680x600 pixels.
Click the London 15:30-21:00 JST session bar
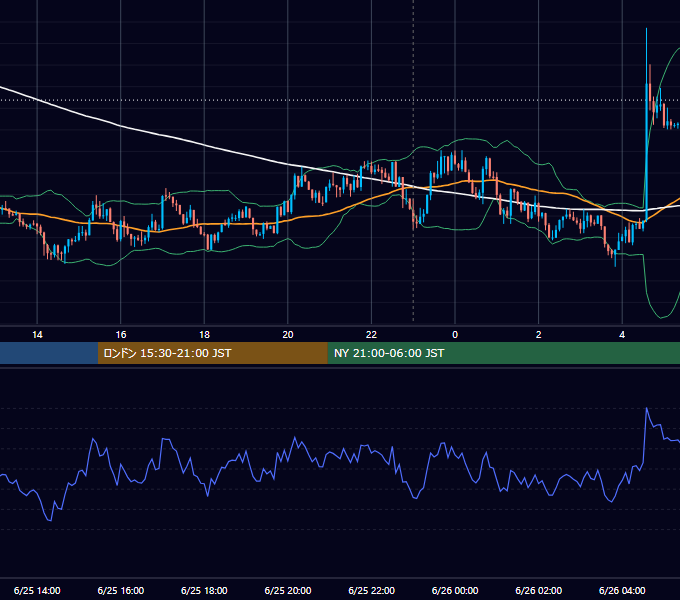tap(212, 353)
